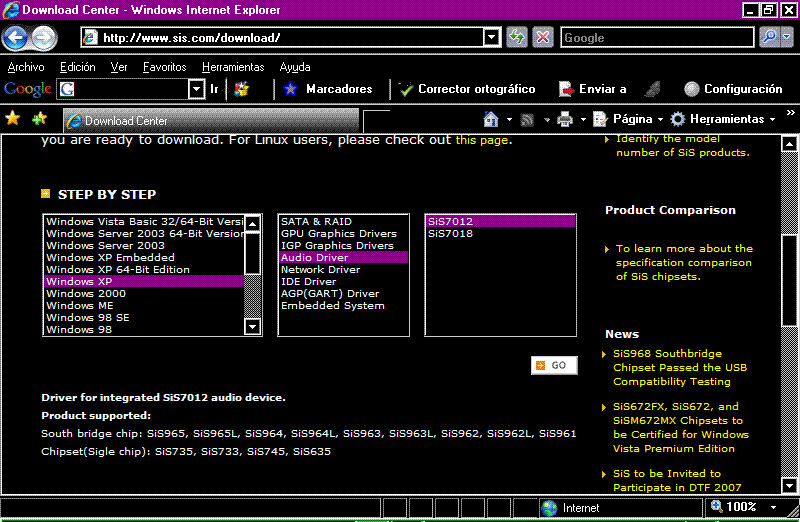The image size is (800, 522).
Task: Click the Ir button on Google toolbar
Action: tap(214, 89)
